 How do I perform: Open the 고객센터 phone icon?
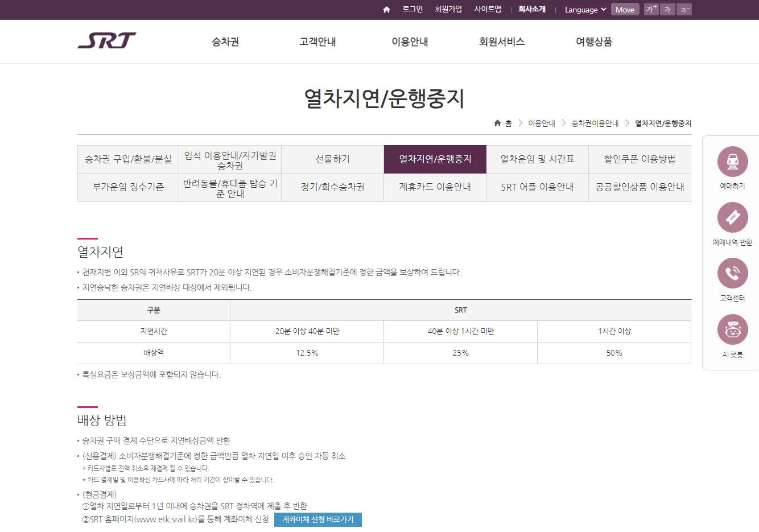pos(732,273)
